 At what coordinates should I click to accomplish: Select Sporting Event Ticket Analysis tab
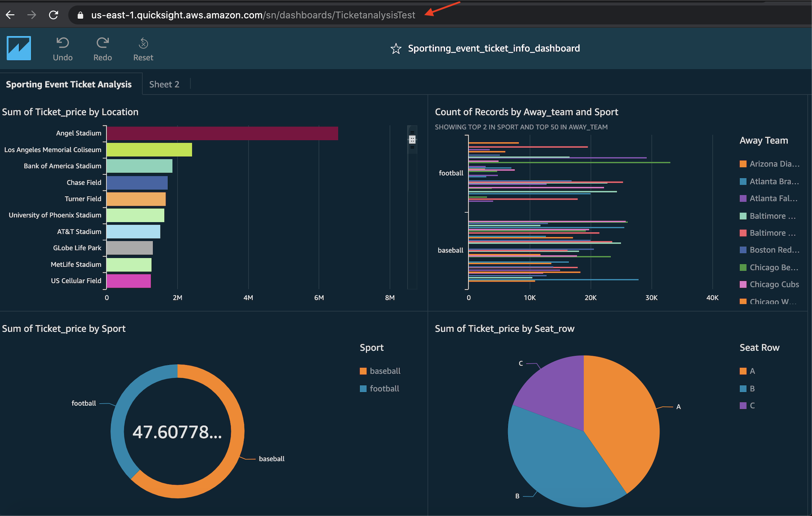click(69, 84)
